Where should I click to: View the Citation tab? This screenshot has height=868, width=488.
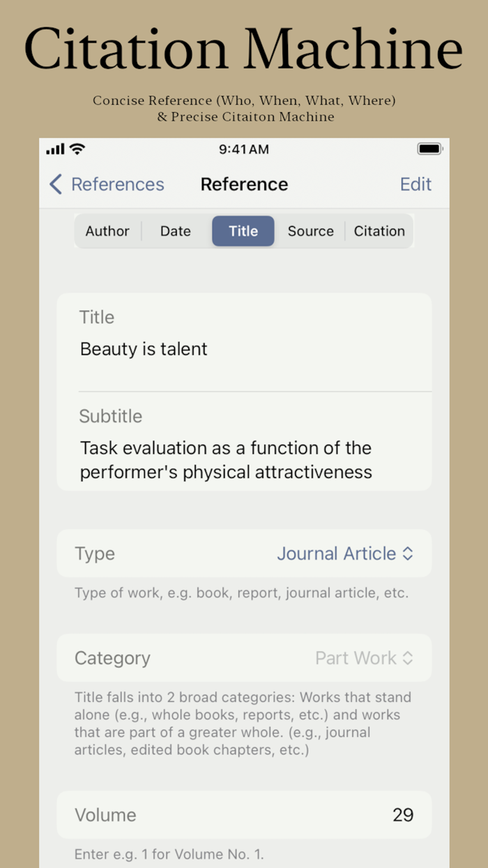pyautogui.click(x=379, y=231)
